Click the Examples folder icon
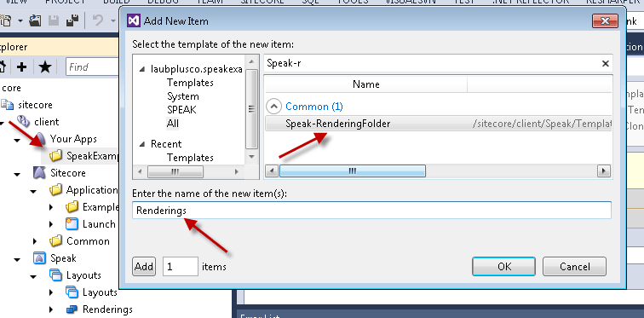The width and height of the screenshot is (644, 318). point(72,206)
